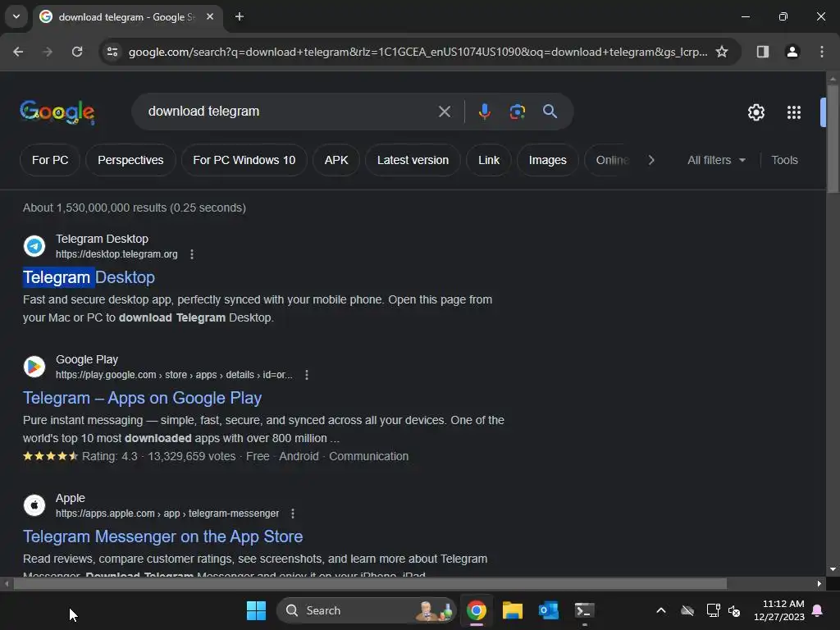840x630 pixels.
Task: Reload the page with the refresh icon
Action: tap(77, 52)
